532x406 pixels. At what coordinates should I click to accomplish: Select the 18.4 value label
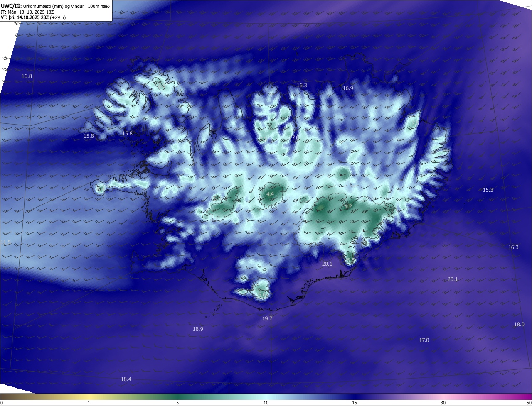(126, 379)
